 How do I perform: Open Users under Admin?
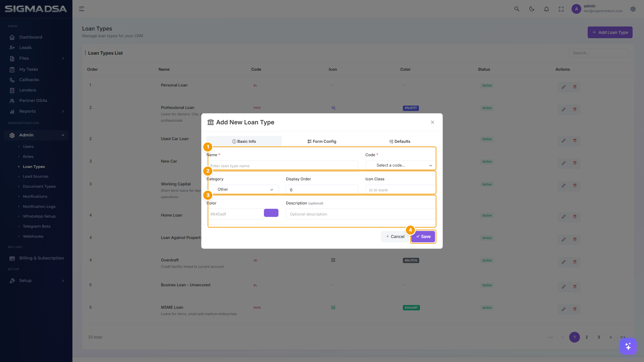(x=28, y=146)
